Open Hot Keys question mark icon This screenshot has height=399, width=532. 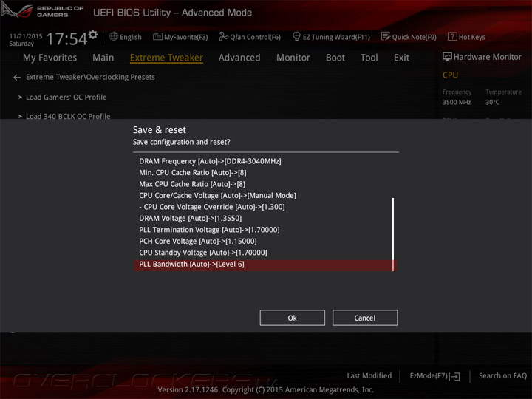pyautogui.click(x=452, y=36)
